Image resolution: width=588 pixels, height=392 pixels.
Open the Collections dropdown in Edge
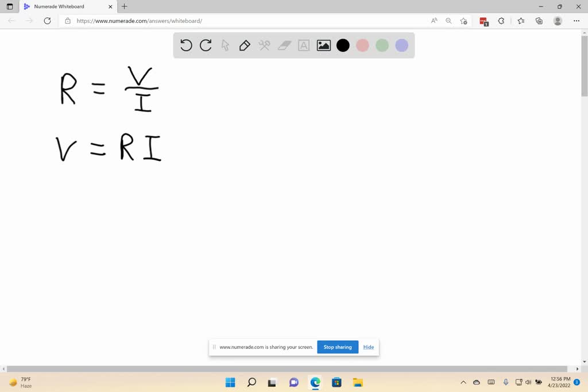[539, 21]
